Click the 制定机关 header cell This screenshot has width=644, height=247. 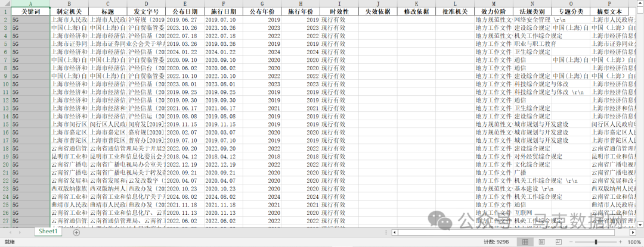coord(69,11)
